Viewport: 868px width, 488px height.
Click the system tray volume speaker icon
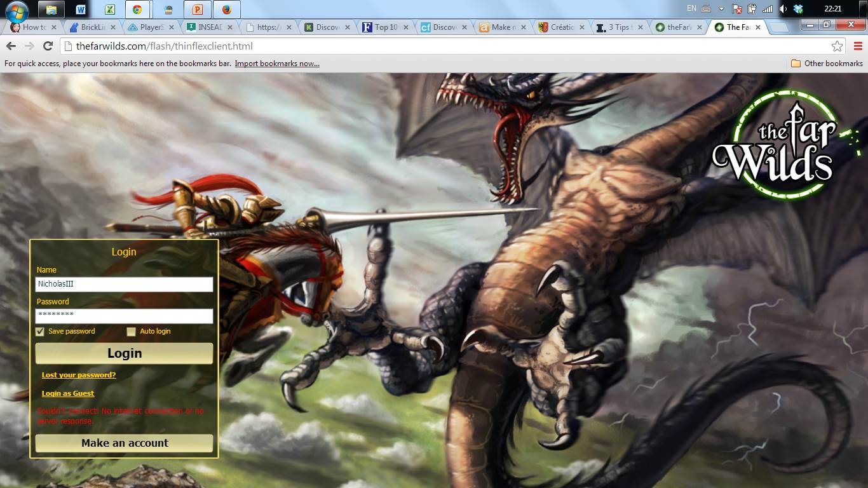click(783, 9)
